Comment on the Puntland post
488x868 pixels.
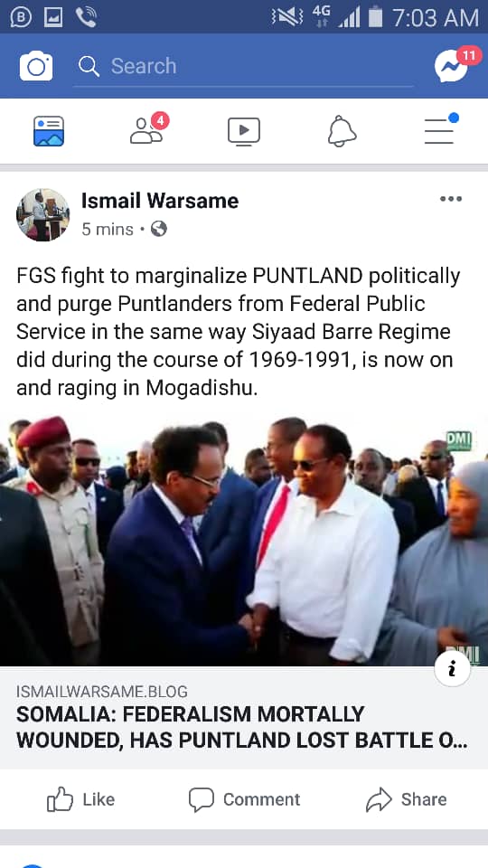coord(244,799)
